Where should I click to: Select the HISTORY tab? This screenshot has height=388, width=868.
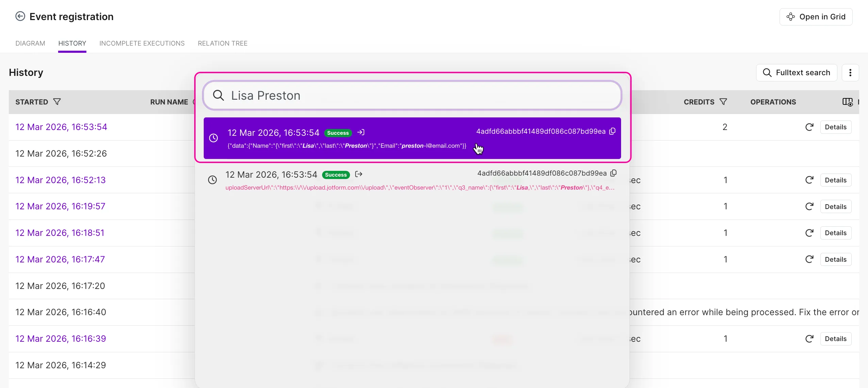72,43
